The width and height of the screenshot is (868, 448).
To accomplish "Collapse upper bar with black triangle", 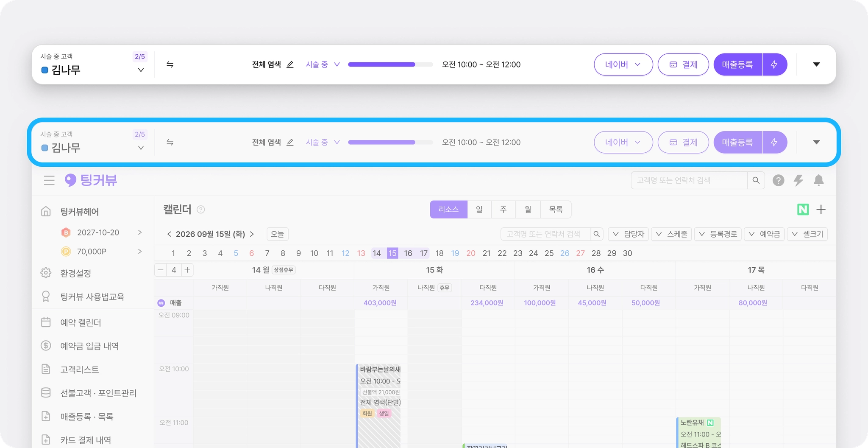I will [x=816, y=64].
